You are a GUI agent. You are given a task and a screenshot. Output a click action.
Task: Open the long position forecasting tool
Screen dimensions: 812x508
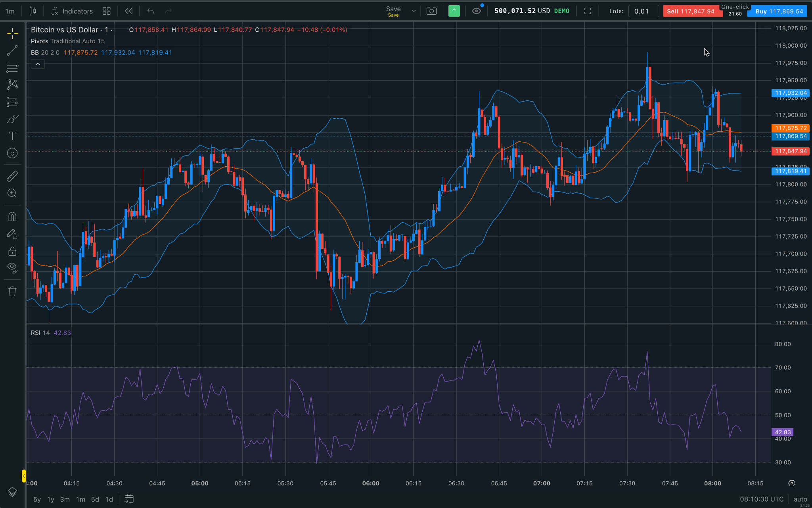(x=12, y=102)
